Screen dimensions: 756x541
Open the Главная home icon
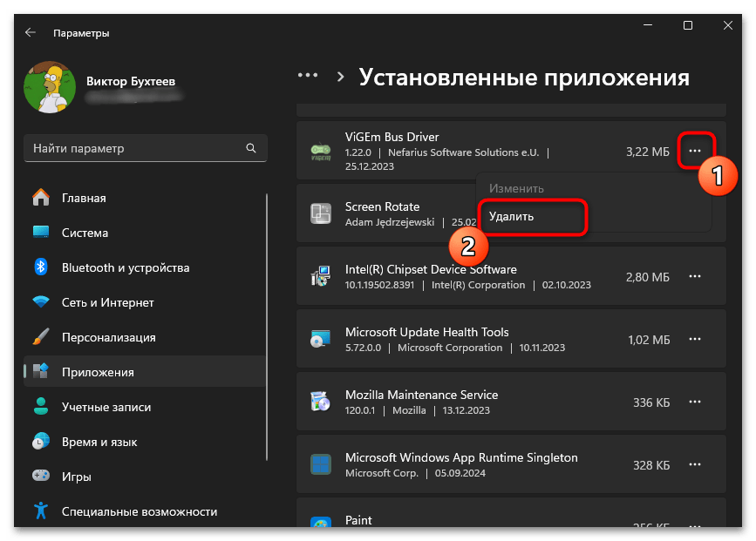(x=41, y=198)
